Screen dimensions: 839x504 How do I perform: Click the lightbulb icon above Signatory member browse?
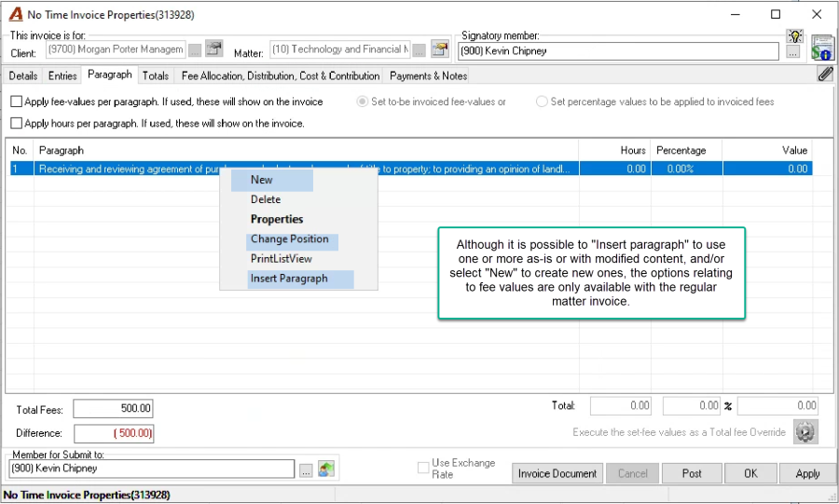coord(795,35)
